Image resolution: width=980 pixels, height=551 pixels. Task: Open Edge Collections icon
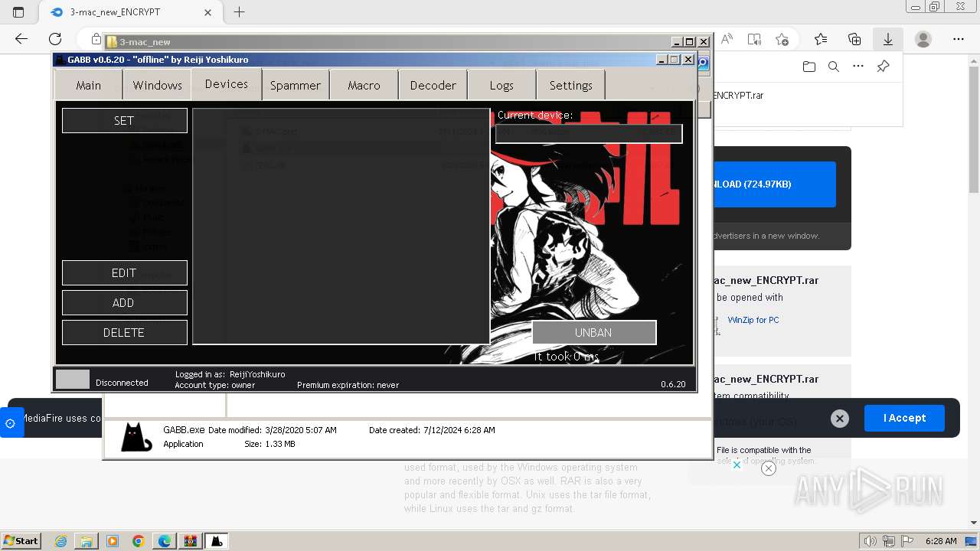854,39
